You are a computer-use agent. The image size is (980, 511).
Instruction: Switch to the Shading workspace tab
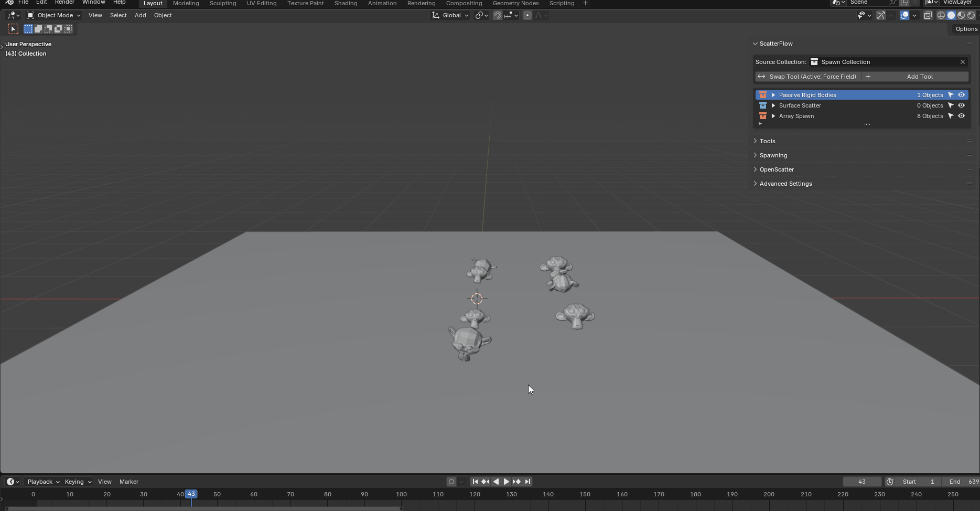[x=346, y=3]
